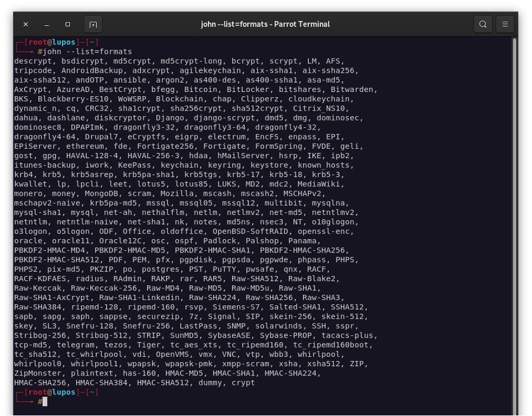Screen dimensions: 532x416
Task: Click the 'BitLocker' format name
Action: 248,90
